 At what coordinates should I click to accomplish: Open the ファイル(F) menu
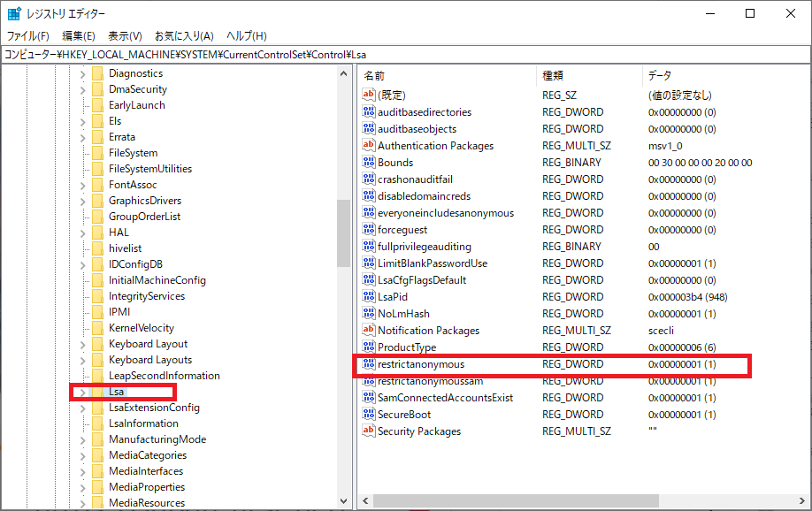28,35
